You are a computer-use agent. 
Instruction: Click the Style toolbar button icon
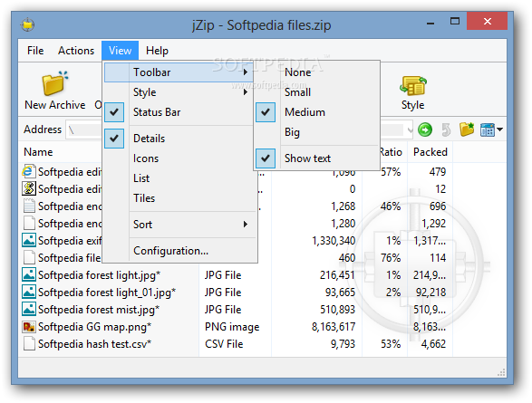413,86
